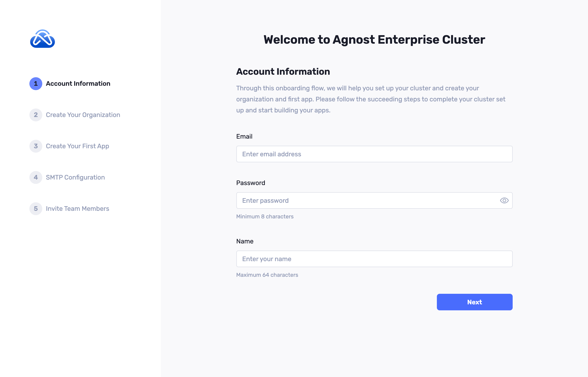Click the Agnost cloud logo
The image size is (588, 377).
coord(42,39)
